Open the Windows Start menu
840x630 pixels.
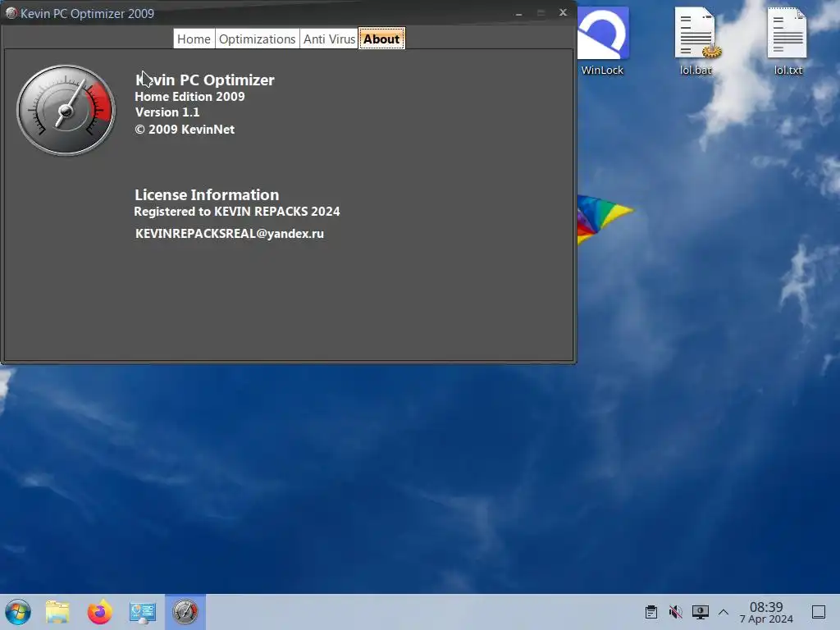tap(18, 612)
